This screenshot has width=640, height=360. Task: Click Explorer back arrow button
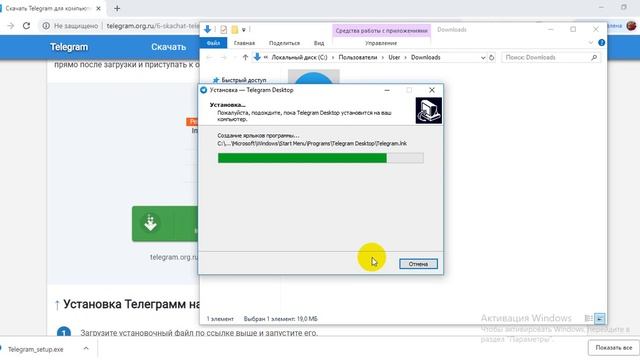coord(209,58)
